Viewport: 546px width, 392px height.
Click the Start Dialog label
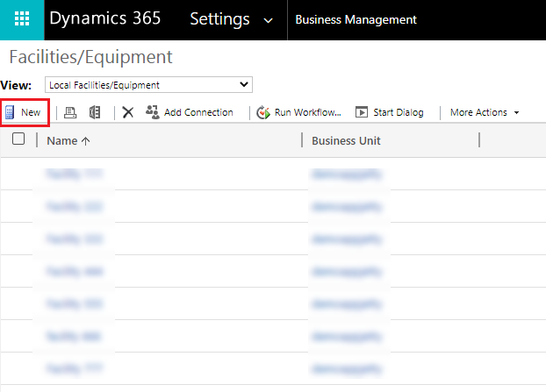click(399, 112)
